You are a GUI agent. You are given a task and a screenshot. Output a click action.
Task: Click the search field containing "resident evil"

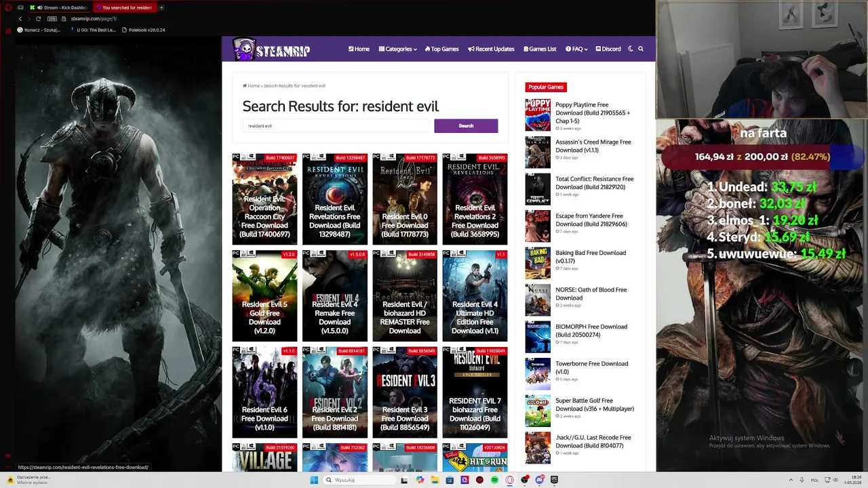[x=336, y=126]
